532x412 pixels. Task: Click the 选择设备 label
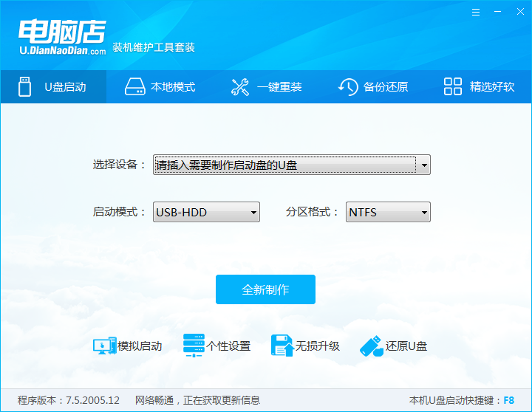pyautogui.click(x=119, y=165)
